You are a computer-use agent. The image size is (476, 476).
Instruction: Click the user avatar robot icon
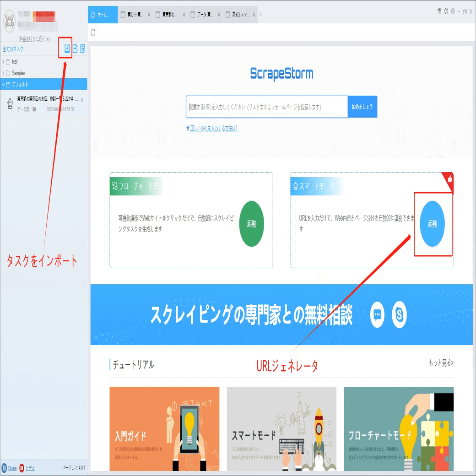pyautogui.click(x=9, y=21)
